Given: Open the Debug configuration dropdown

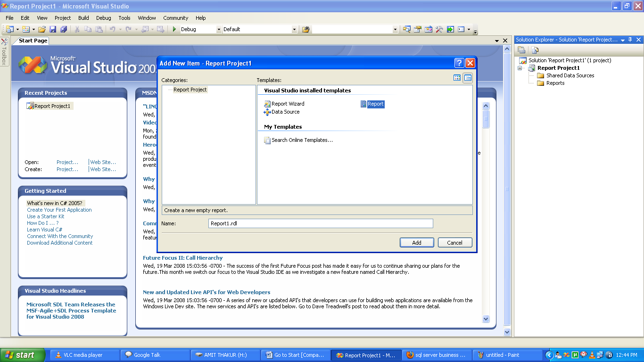Looking at the screenshot, I should click(218, 29).
